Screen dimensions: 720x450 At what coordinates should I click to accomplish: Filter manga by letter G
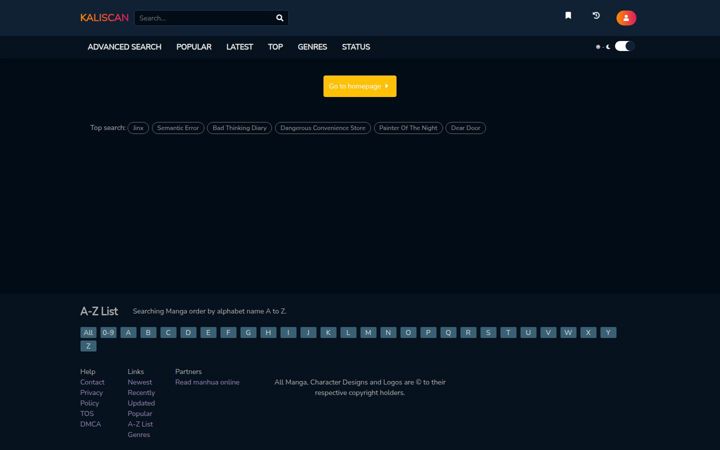(x=248, y=332)
